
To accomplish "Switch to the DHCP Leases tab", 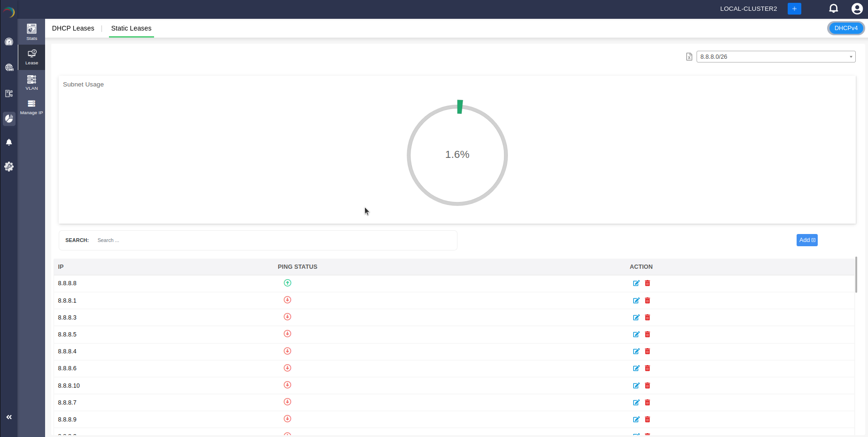I will (73, 28).
